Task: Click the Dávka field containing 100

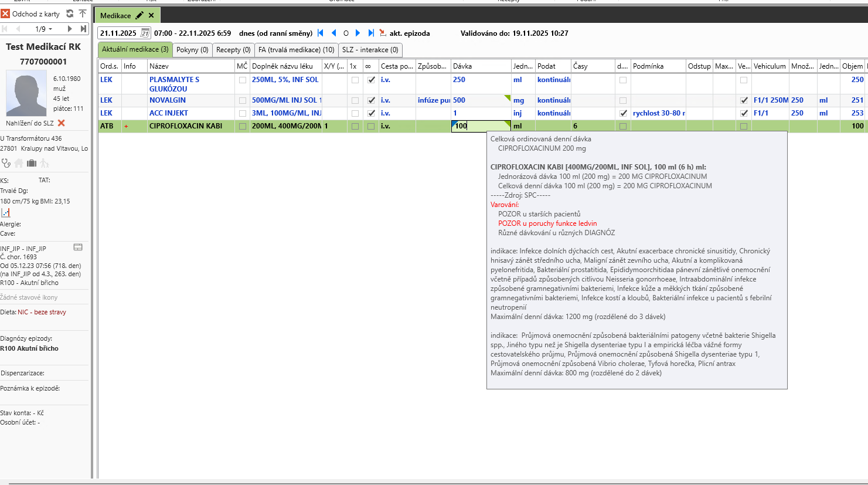Action: coord(478,126)
